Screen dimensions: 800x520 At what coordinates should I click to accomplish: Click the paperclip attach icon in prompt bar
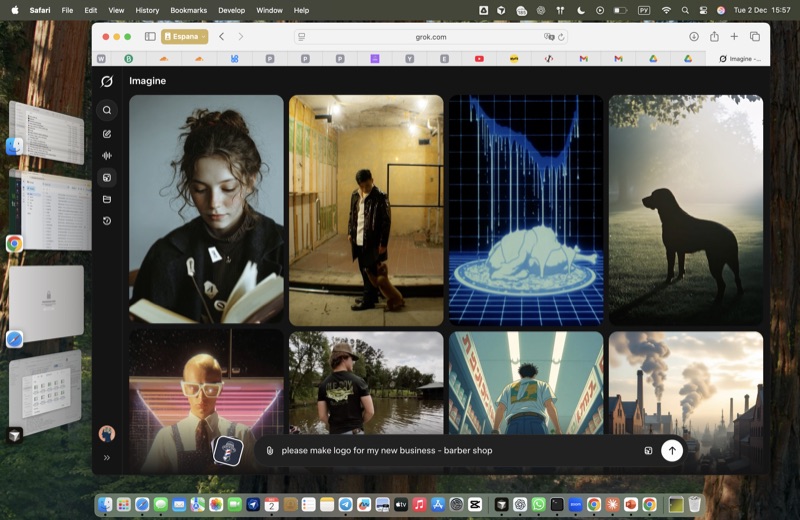tap(270, 451)
